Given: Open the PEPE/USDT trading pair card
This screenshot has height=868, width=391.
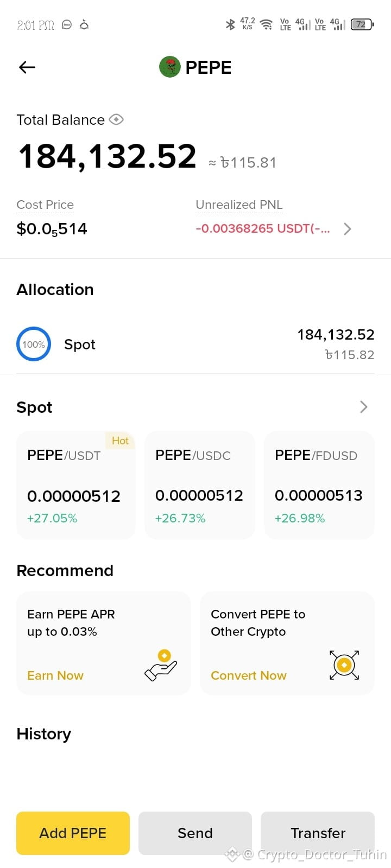Looking at the screenshot, I should [x=76, y=485].
